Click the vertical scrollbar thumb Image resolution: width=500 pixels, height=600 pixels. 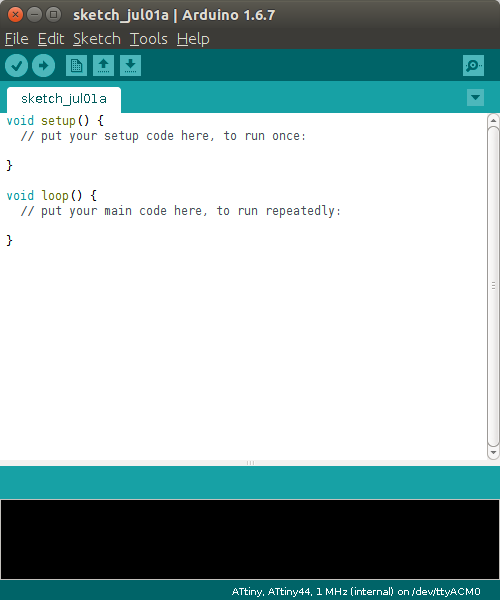tap(493, 286)
